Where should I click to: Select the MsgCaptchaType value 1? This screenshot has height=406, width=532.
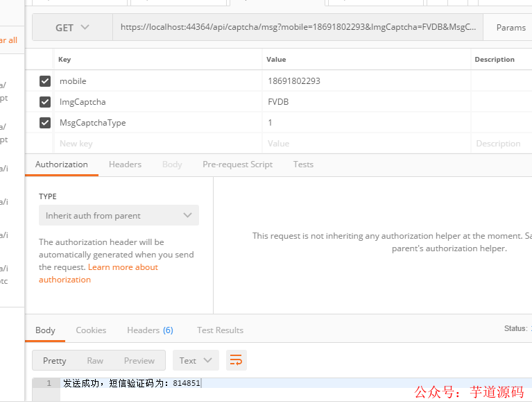tap(366, 123)
